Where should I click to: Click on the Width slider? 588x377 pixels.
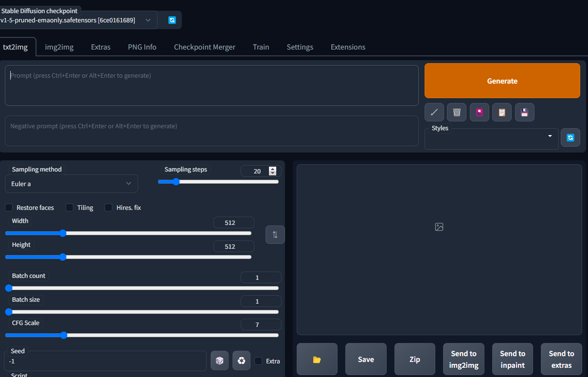128,233
